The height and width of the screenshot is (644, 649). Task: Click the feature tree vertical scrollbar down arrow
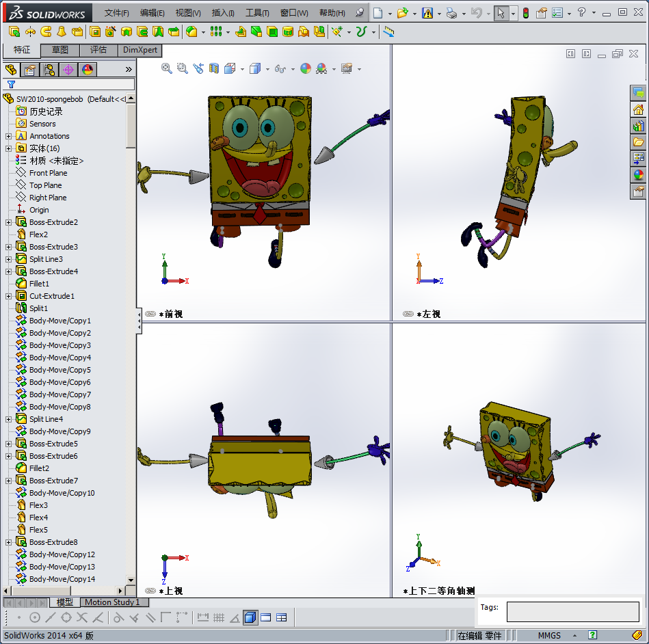131,580
